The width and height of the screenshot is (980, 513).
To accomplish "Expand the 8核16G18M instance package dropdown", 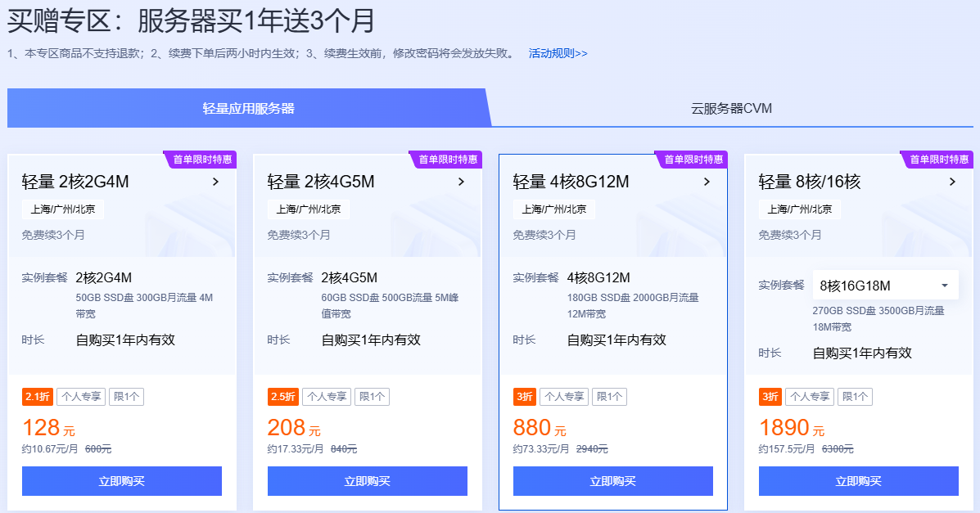I will pyautogui.click(x=885, y=286).
